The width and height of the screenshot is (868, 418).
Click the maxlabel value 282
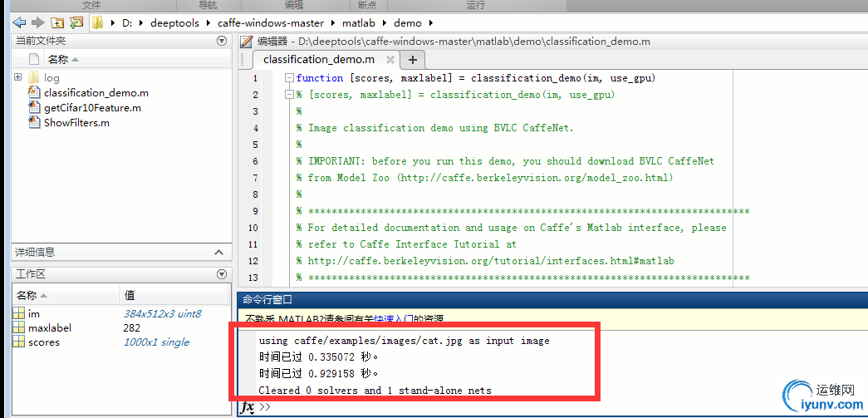click(132, 327)
